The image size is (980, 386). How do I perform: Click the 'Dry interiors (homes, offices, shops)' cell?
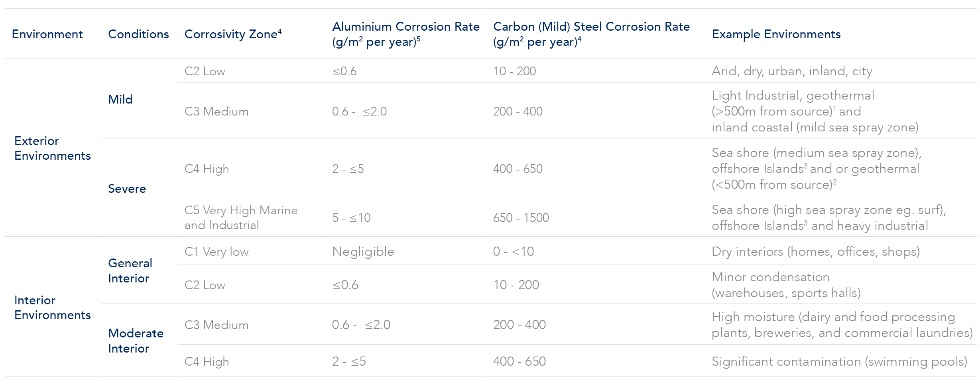(815, 252)
